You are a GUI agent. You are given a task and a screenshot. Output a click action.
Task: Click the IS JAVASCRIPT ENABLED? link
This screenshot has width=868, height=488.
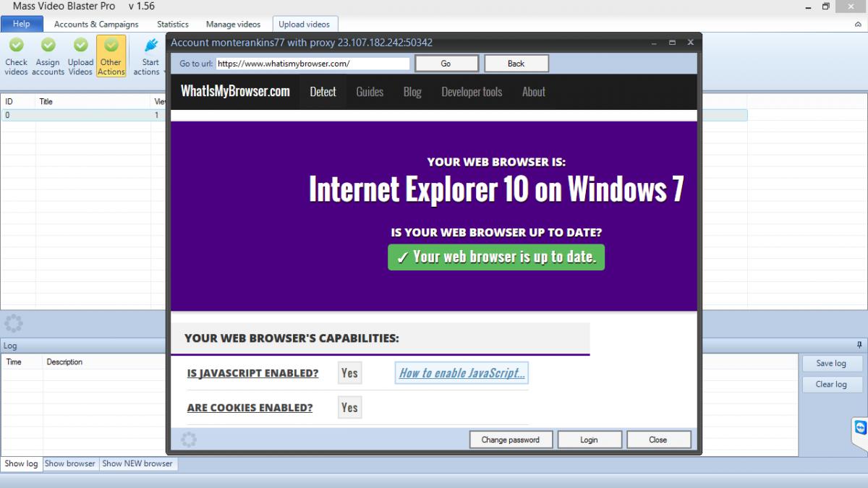pyautogui.click(x=252, y=374)
